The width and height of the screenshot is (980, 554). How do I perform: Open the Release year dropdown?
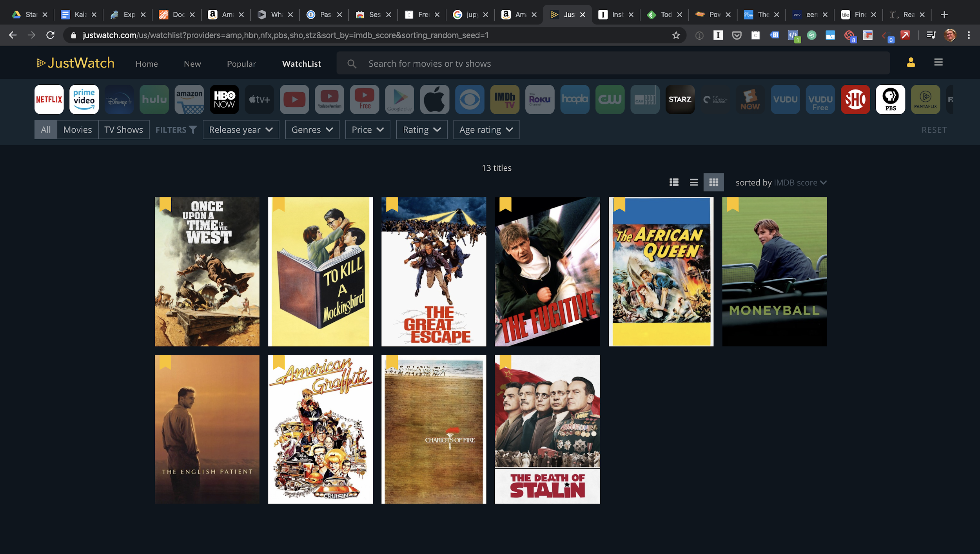(241, 129)
